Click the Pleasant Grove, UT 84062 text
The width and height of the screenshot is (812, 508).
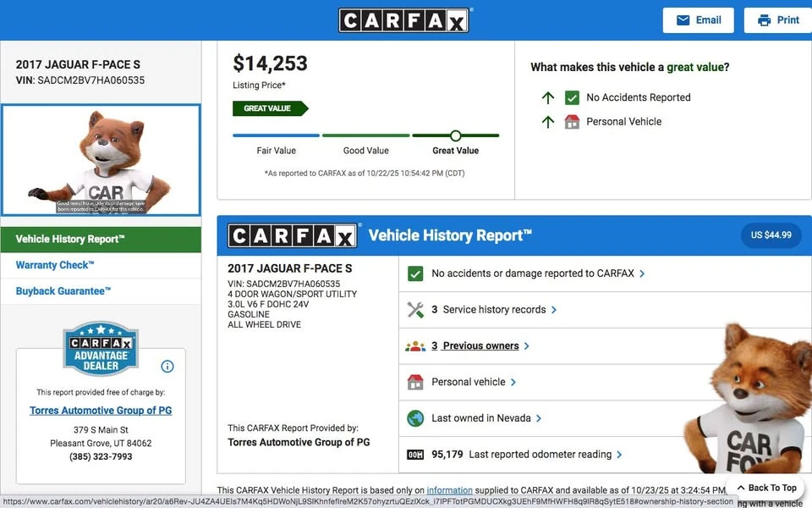tap(101, 444)
